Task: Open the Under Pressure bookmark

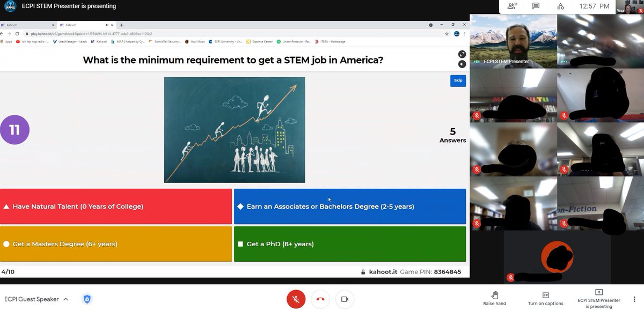Action: [x=294, y=41]
